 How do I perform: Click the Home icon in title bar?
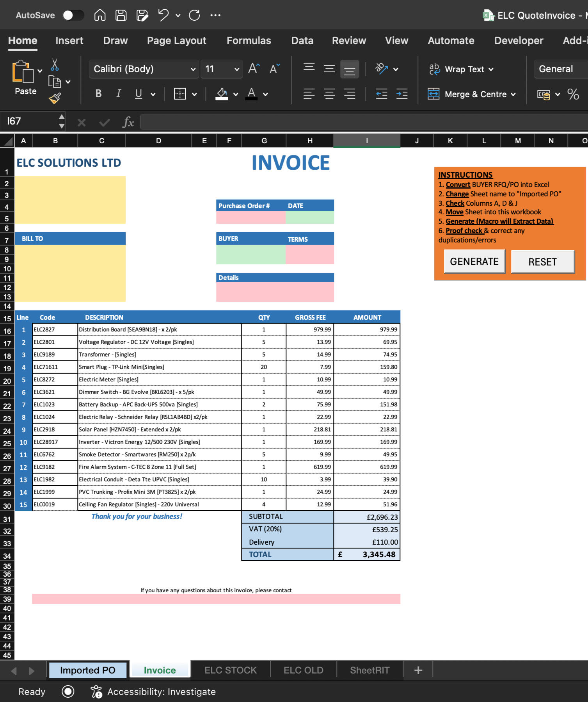click(100, 15)
